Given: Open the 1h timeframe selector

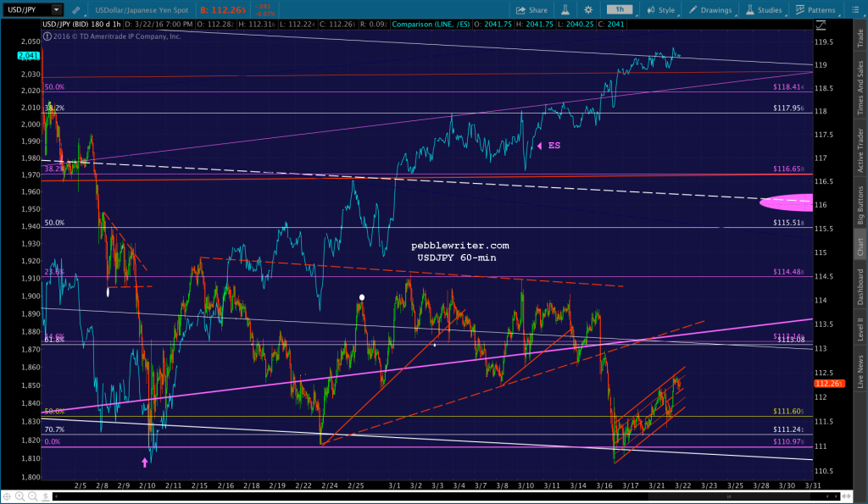Looking at the screenshot, I should coord(620,9).
